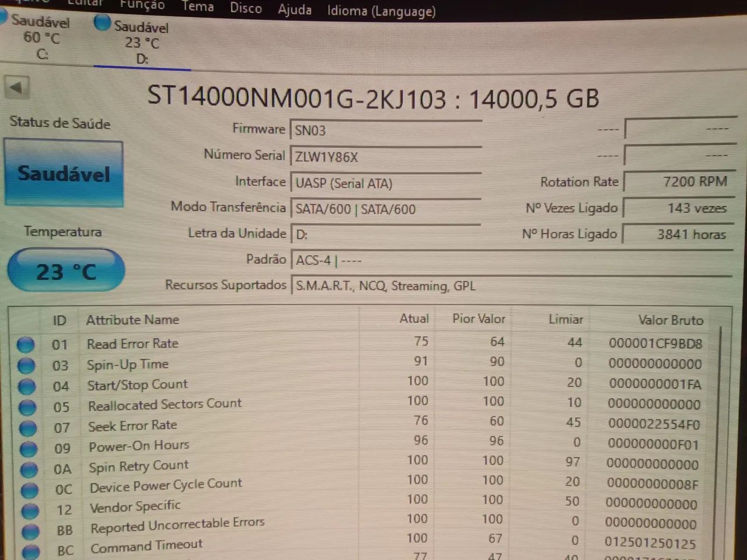747x560 pixels.
Task: Click the Rotation Rate 7200 RPM field
Action: pyautogui.click(x=679, y=182)
